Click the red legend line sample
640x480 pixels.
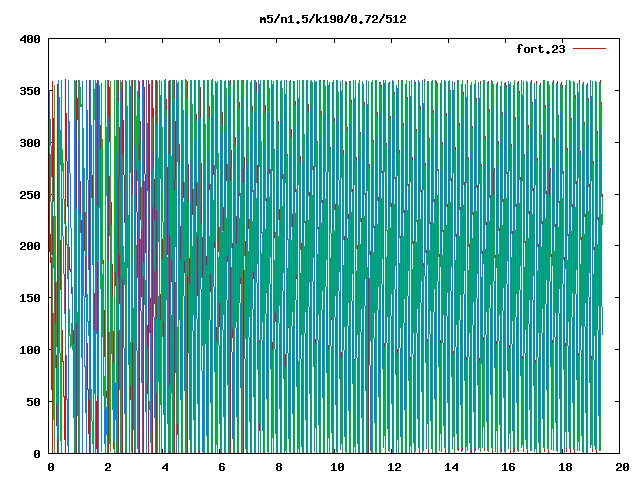coord(589,49)
